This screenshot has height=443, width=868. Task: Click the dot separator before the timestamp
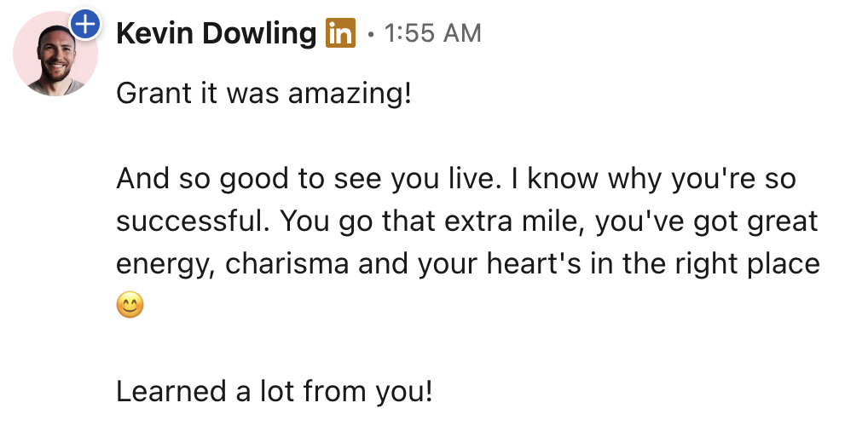point(370,35)
